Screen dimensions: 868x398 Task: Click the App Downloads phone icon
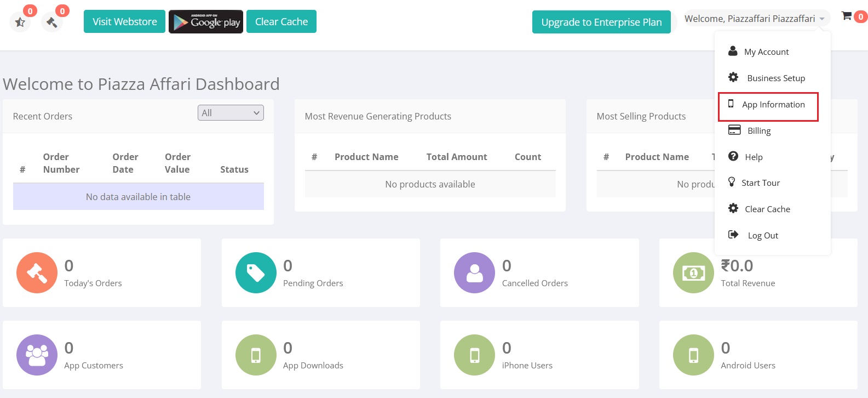[x=256, y=355]
